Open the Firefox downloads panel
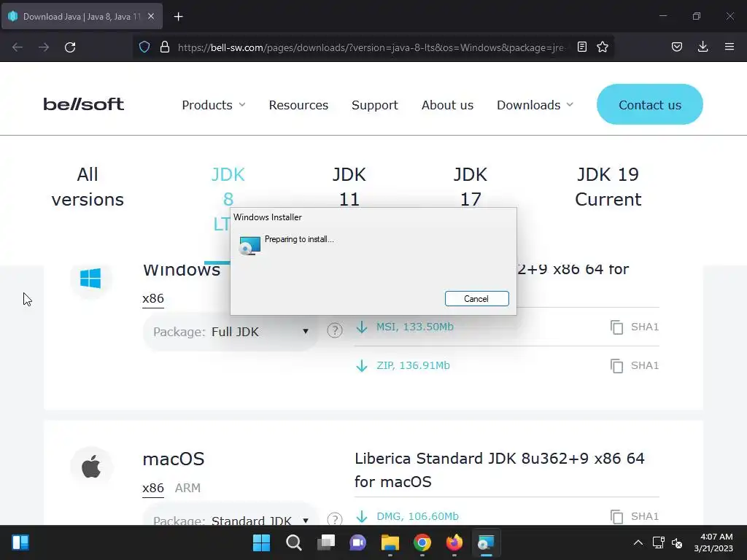Image resolution: width=747 pixels, height=560 pixels. (703, 47)
